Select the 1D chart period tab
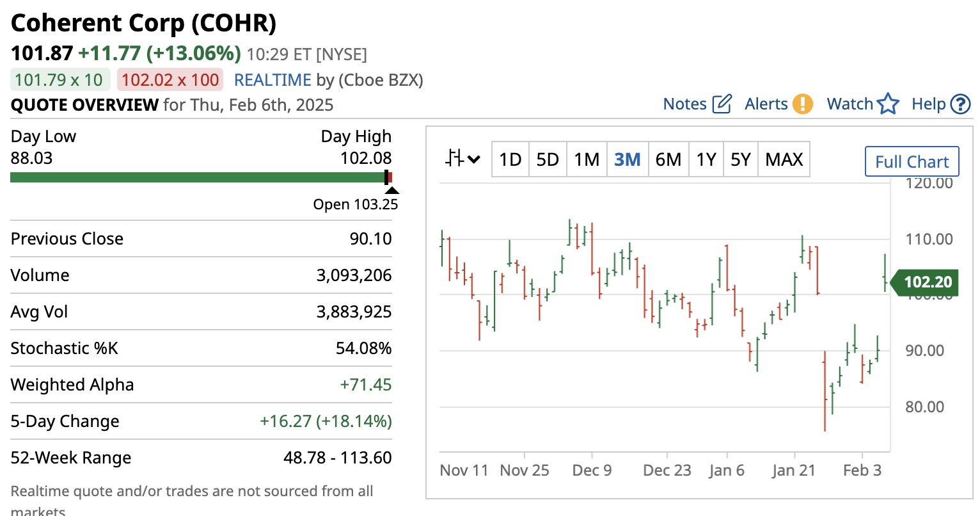The height and width of the screenshot is (516, 980). [x=510, y=159]
